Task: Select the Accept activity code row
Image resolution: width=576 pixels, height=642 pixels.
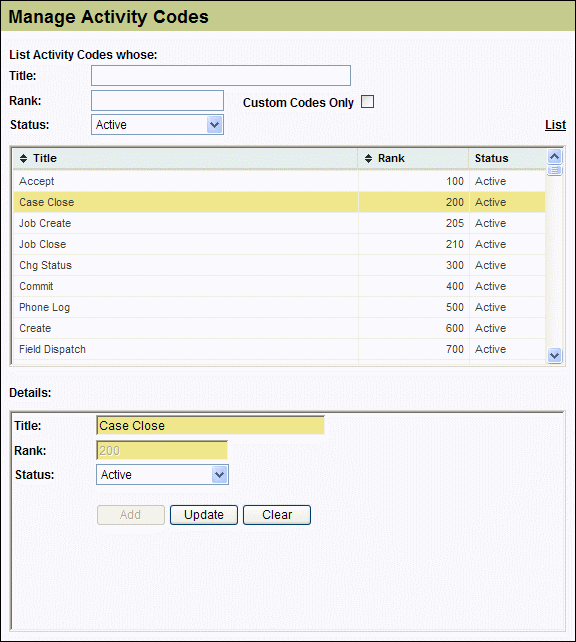Action: point(279,181)
